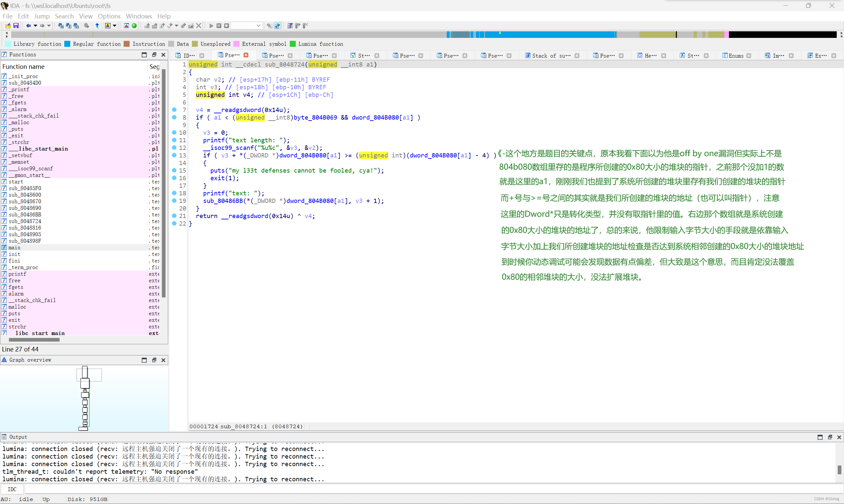Image resolution: width=844 pixels, height=504 pixels.
Task: Click the first binoculars search icon
Action: point(61,25)
